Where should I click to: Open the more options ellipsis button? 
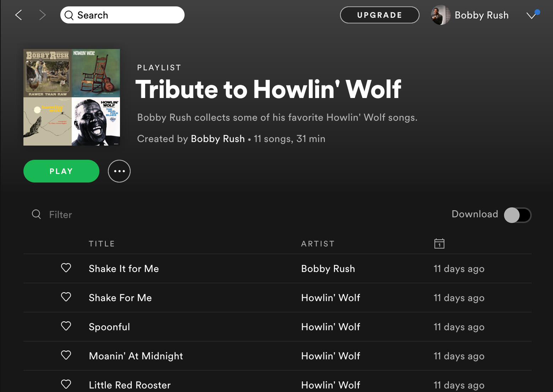point(119,171)
